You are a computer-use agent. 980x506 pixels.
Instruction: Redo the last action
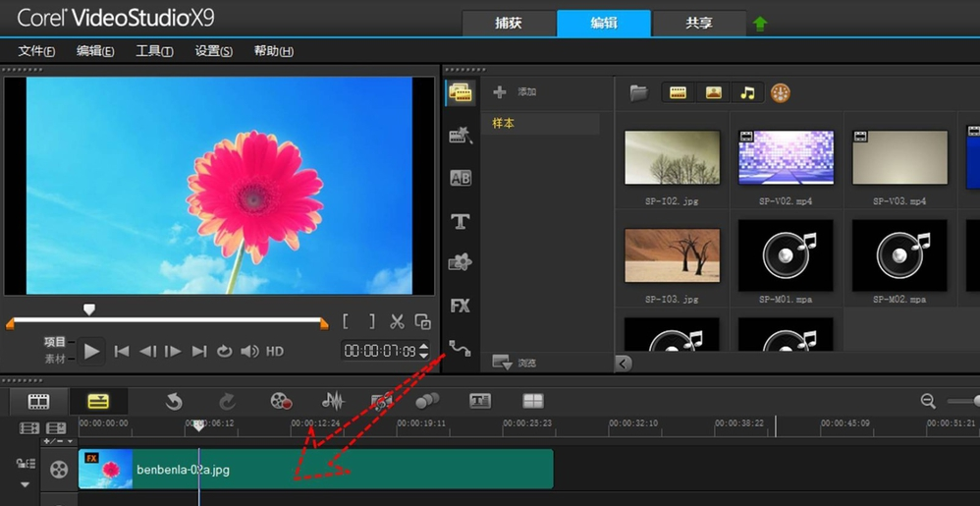click(x=227, y=402)
